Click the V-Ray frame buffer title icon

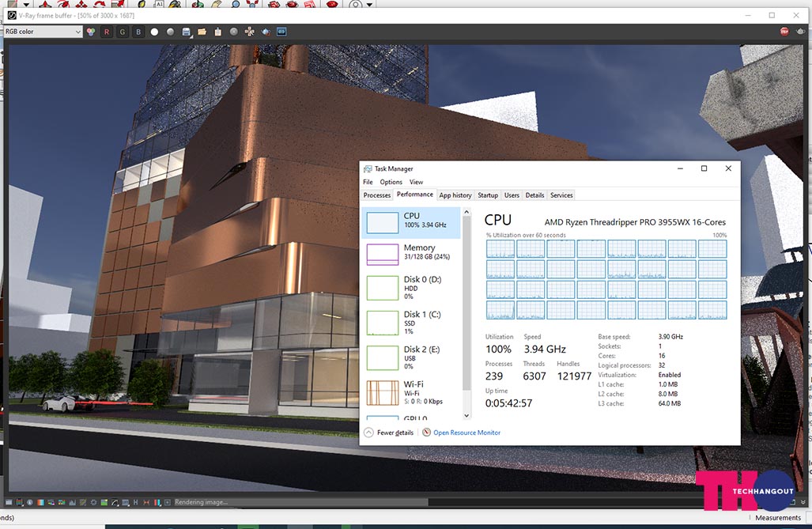tap(12, 16)
